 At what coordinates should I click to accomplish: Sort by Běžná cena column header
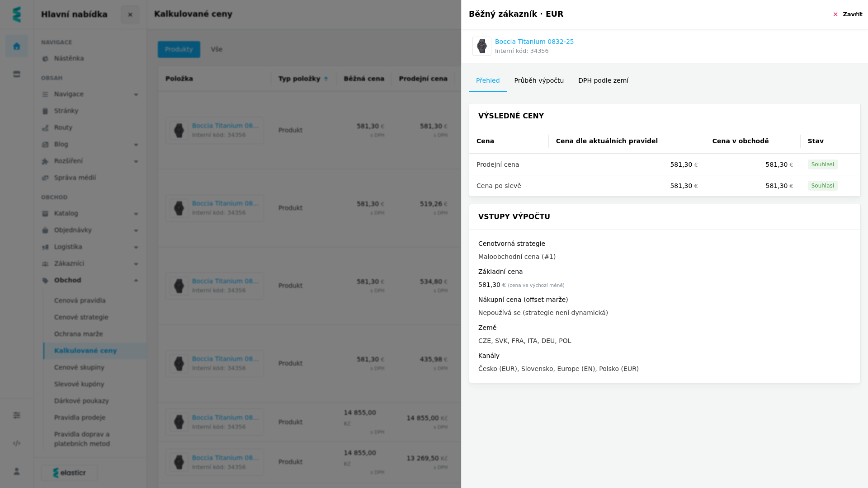(x=364, y=79)
